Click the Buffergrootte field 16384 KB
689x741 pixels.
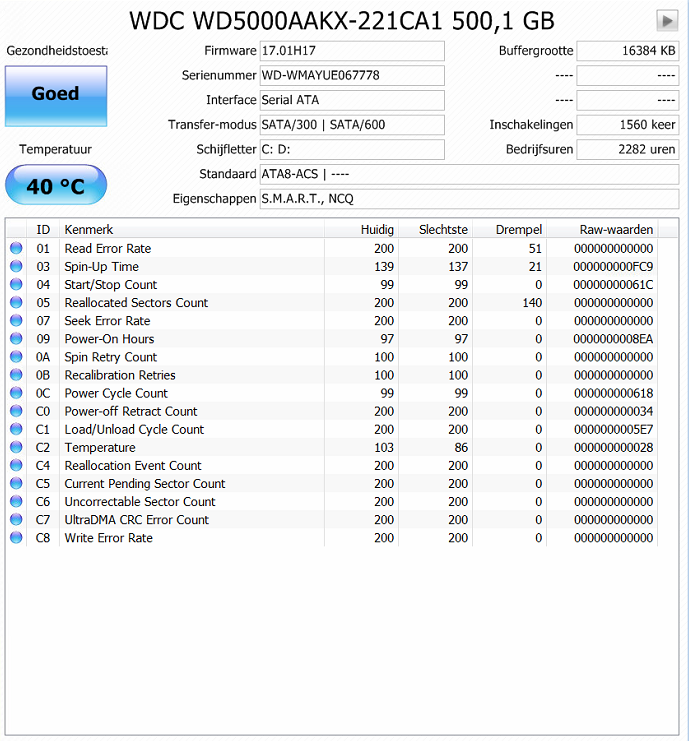pos(628,51)
